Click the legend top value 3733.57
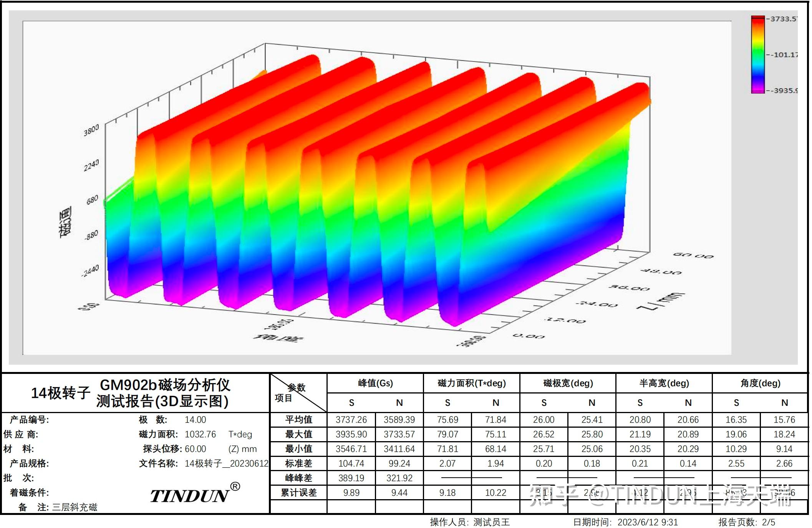Image resolution: width=812 pixels, height=528 pixels. 784,19
